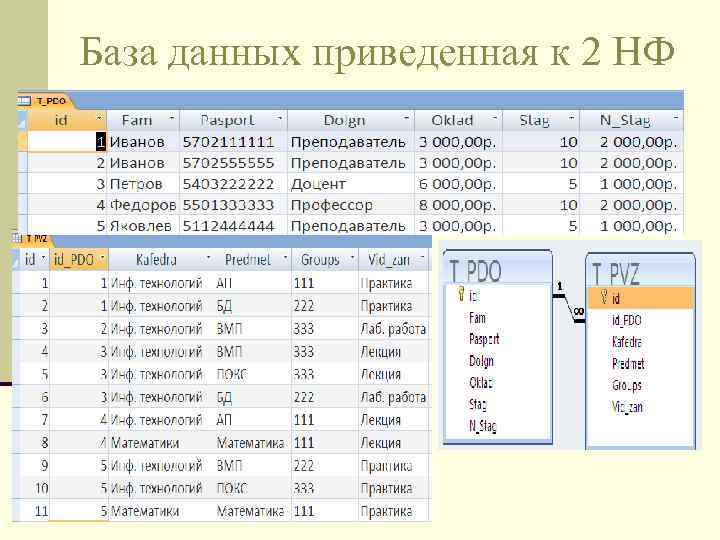
Task: Click the Kafedra column header in T_PVZ
Action: click(161, 260)
